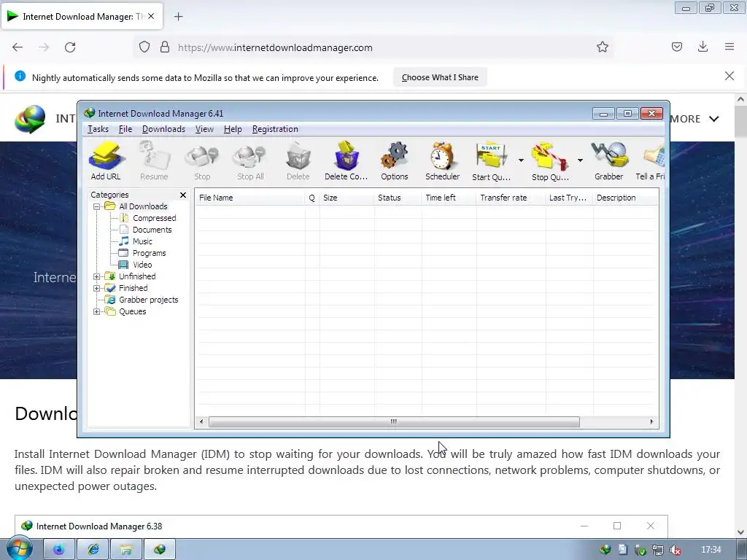747x560 pixels.
Task: Open Windows Explorer from the taskbar
Action: point(125,550)
